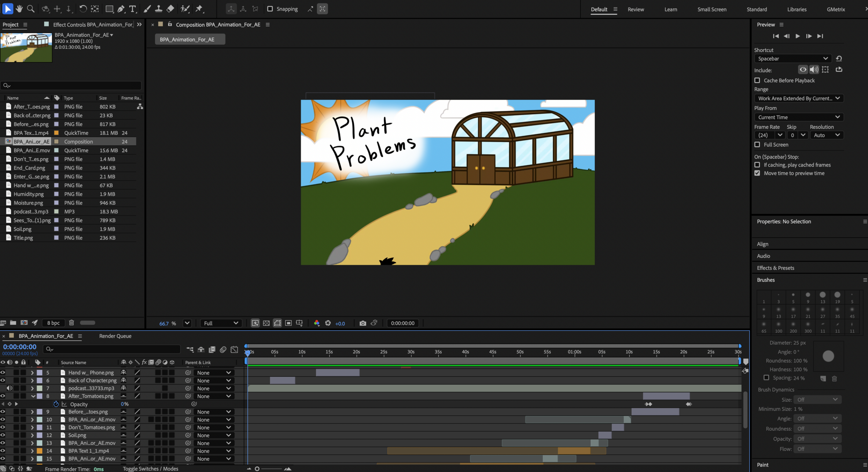This screenshot has height=472, width=868.
Task: Open the Render Queue tab
Action: coord(115,336)
